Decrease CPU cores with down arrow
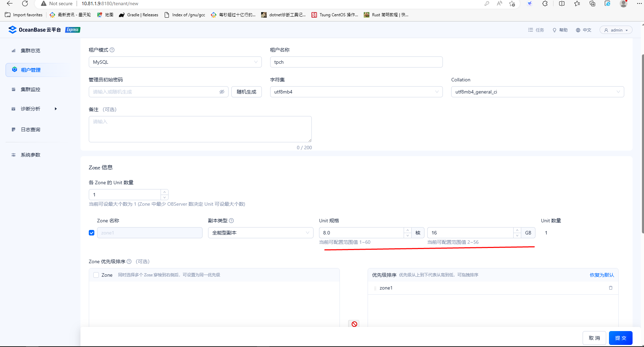Screen dimensions: 644x347 pyautogui.click(x=408, y=235)
